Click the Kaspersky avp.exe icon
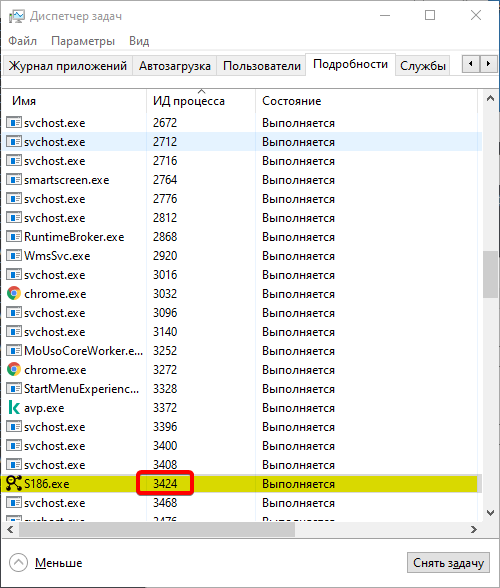Viewport: 500px width, 588px height. point(14,408)
